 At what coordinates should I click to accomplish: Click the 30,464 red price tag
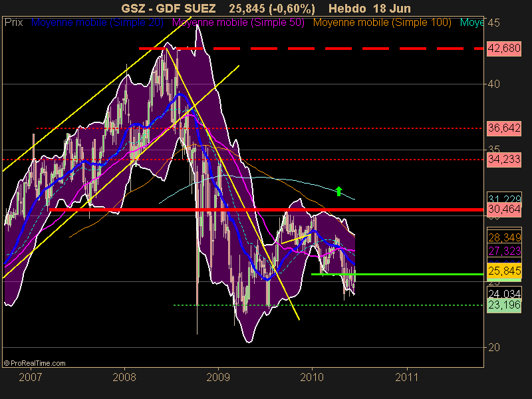point(504,209)
